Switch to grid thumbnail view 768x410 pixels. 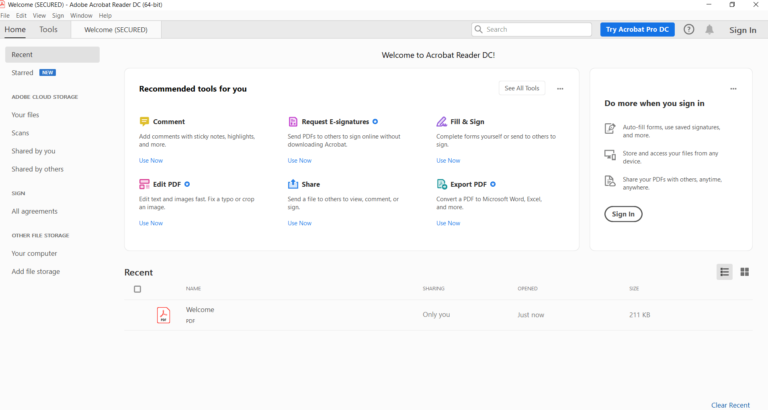click(x=744, y=272)
